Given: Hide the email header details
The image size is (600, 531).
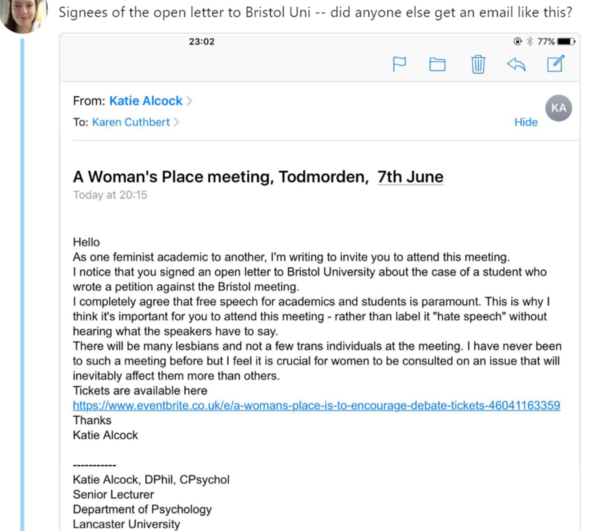Looking at the screenshot, I should coord(526,122).
